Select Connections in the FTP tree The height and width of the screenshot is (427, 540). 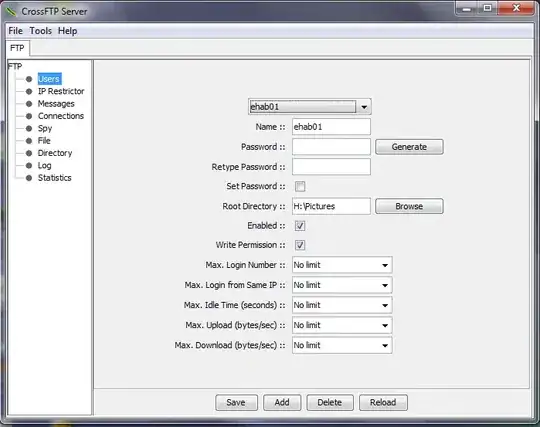click(61, 116)
